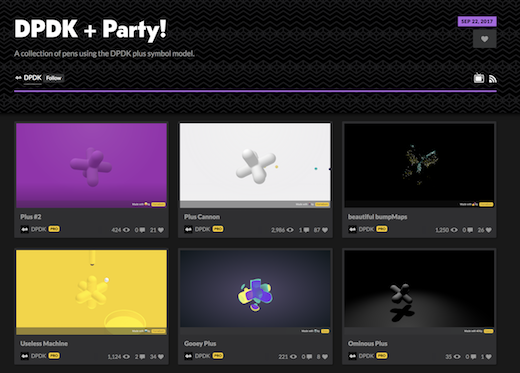Click PRO badge on beautiful bumpMaps card

382,229
